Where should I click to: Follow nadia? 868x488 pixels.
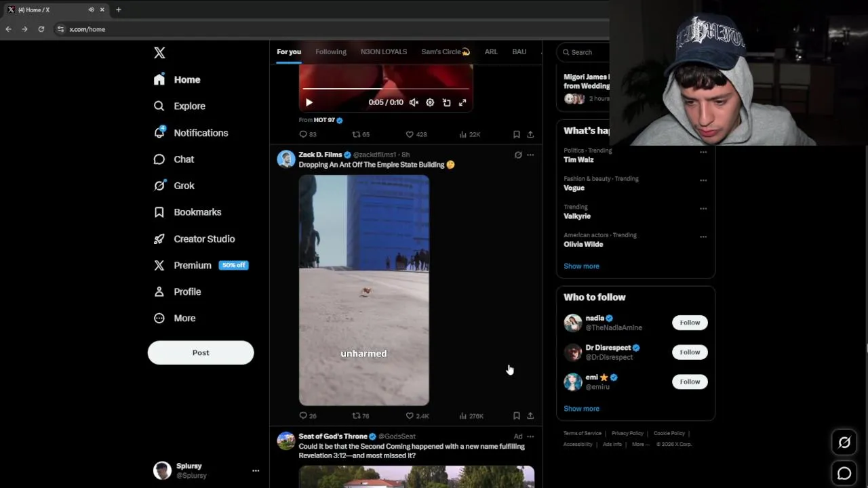690,323
